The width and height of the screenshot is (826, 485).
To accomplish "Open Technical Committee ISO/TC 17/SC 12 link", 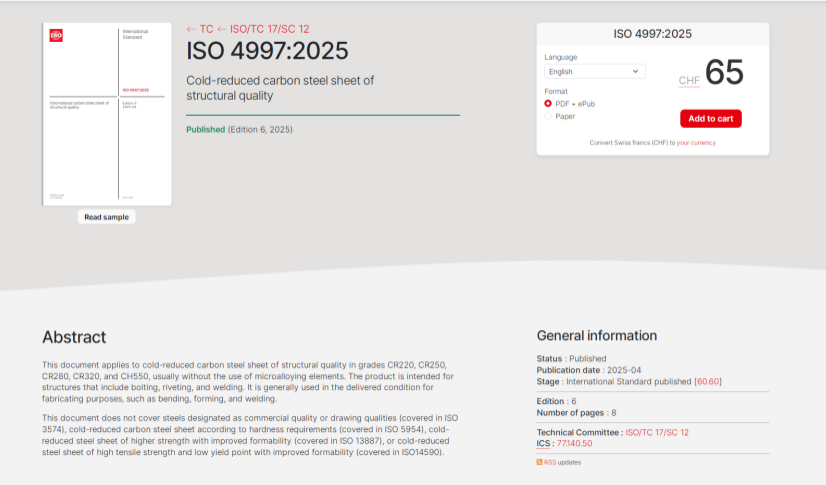I will click(657, 432).
